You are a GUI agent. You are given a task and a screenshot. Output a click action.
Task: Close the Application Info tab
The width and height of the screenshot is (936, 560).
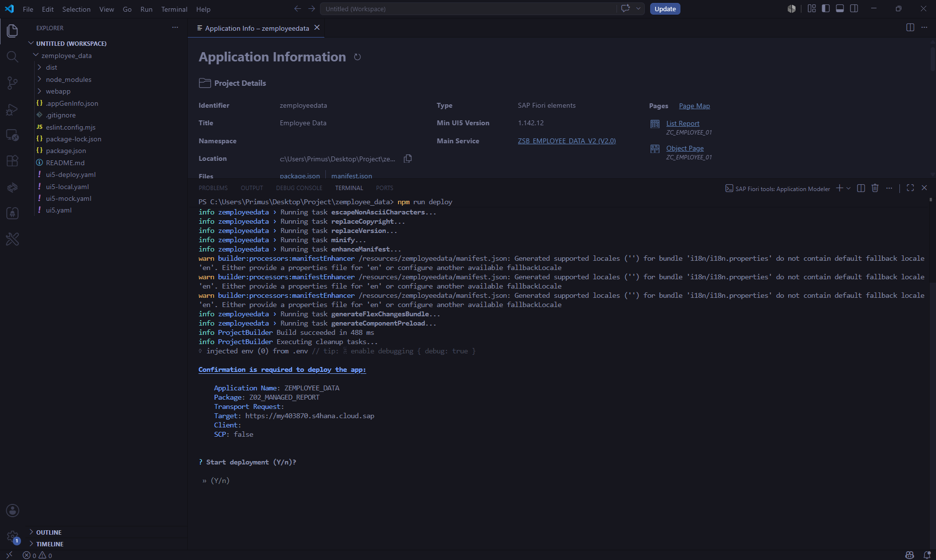click(x=317, y=28)
